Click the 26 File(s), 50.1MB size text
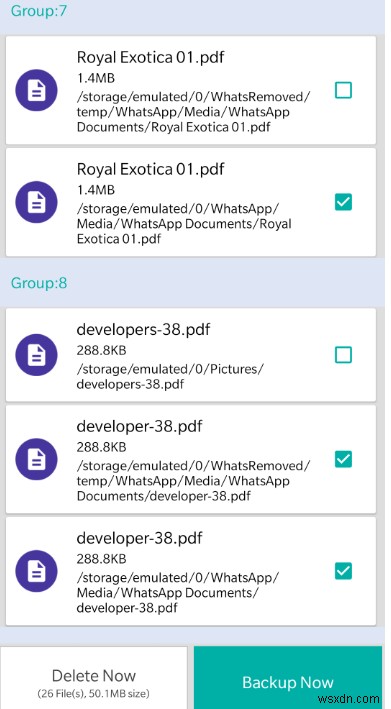The width and height of the screenshot is (391, 709). tap(94, 693)
